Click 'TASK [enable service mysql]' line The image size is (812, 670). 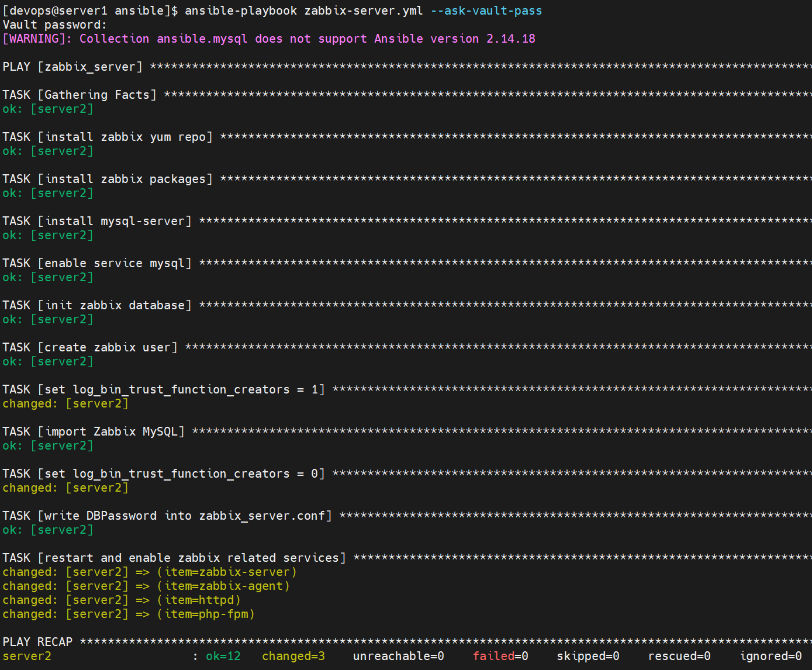tap(97, 263)
